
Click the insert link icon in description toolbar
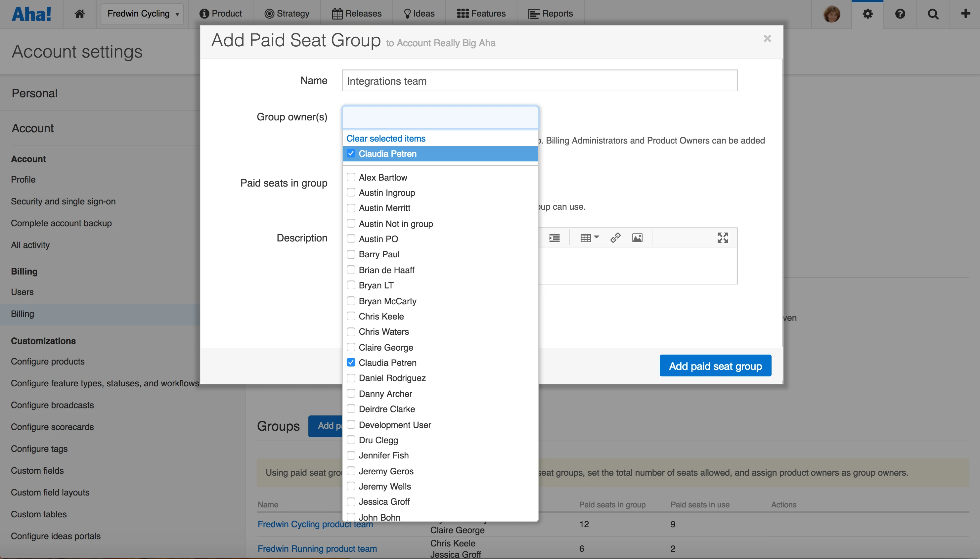(615, 237)
